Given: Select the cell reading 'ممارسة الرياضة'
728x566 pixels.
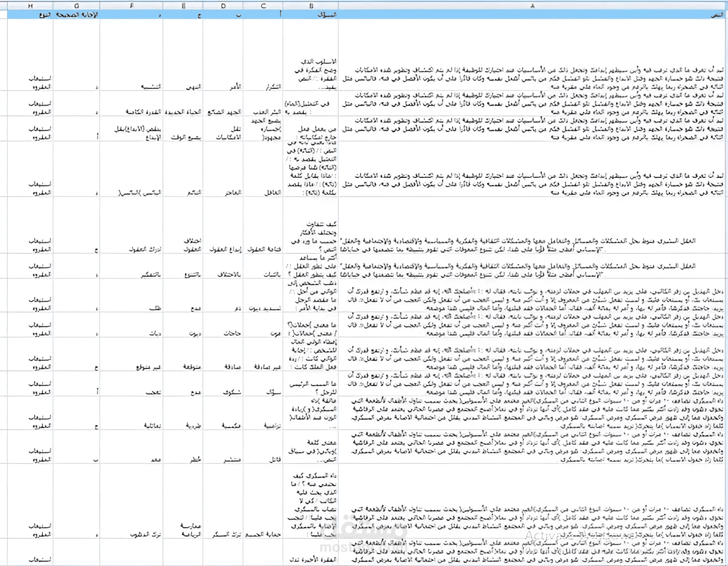Looking at the screenshot, I should click(183, 501).
